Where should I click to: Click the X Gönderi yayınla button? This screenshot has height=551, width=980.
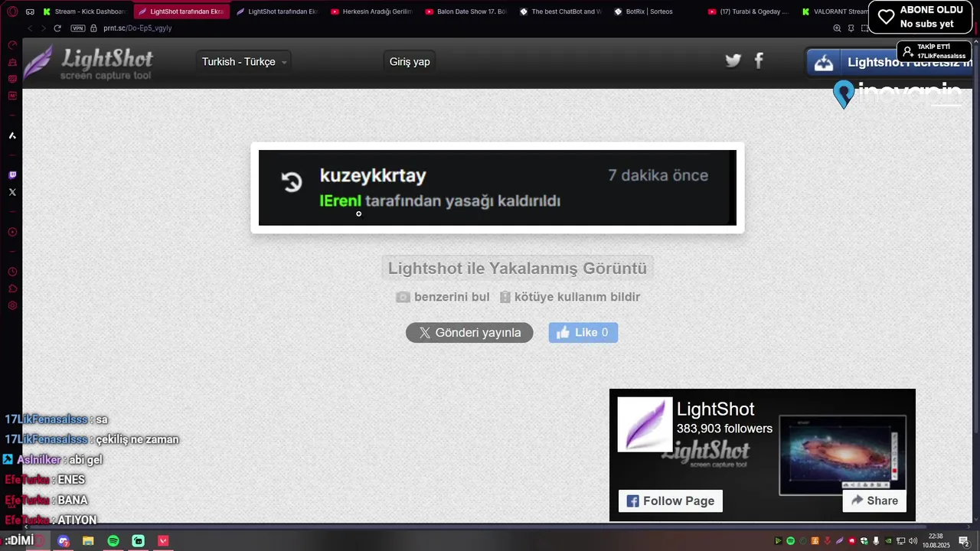click(x=469, y=333)
